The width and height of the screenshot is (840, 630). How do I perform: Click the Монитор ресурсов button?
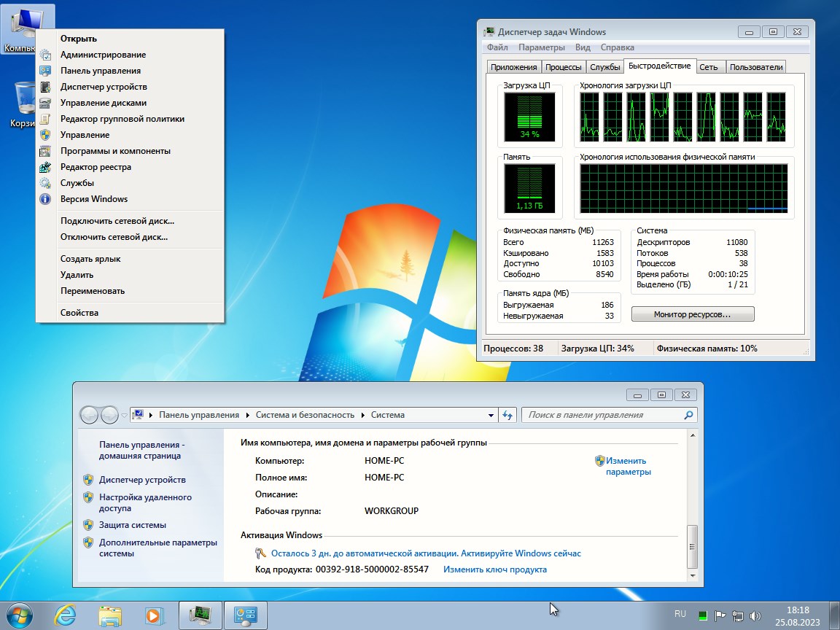693,314
